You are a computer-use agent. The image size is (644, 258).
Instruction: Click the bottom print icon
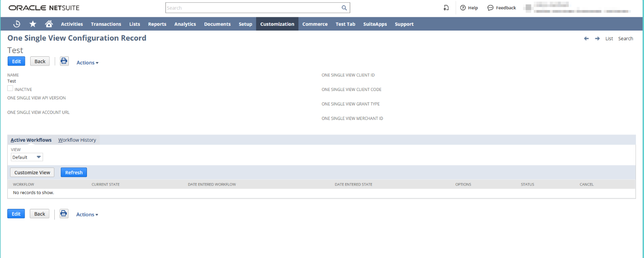tap(64, 214)
